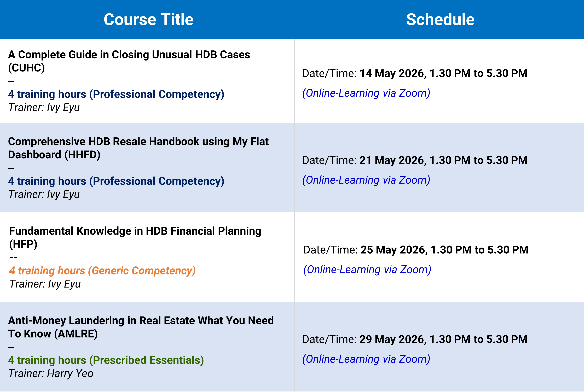Click the orange Generic Competency training hours text

pyautogui.click(x=102, y=271)
